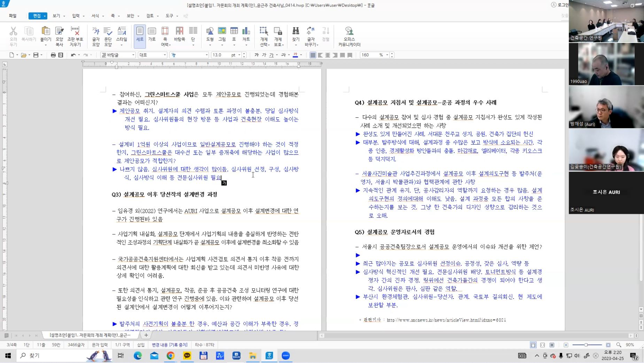Click the 변경 내용 [기록 중지] status button
Viewport: 644px width, 363px height.
[170, 345]
